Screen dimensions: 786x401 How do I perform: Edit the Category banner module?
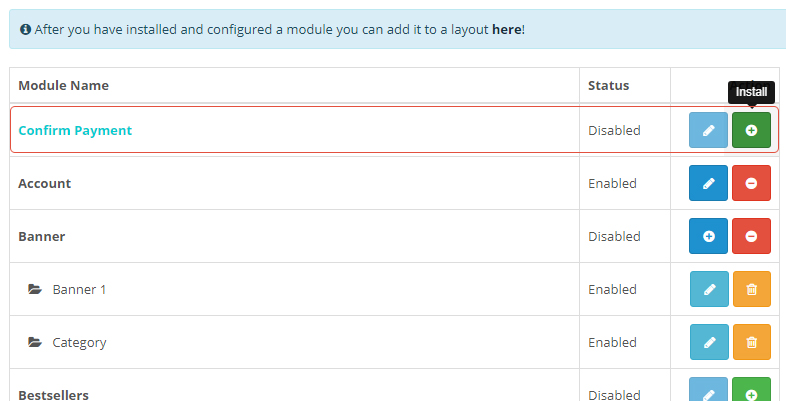(708, 343)
